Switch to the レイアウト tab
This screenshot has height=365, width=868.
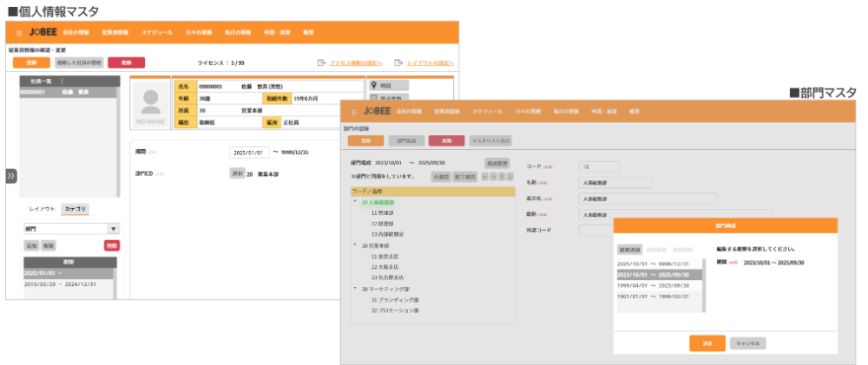(42, 209)
